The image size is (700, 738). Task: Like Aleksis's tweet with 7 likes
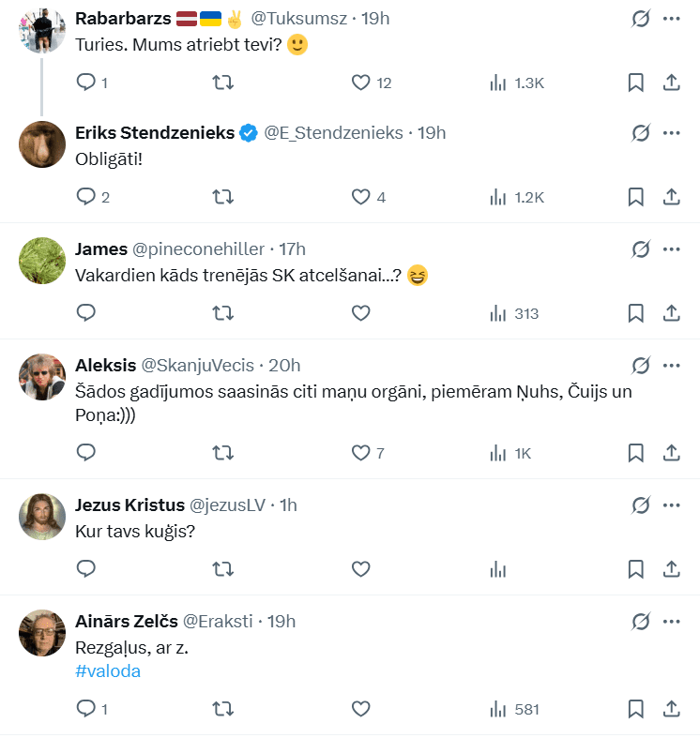[361, 453]
